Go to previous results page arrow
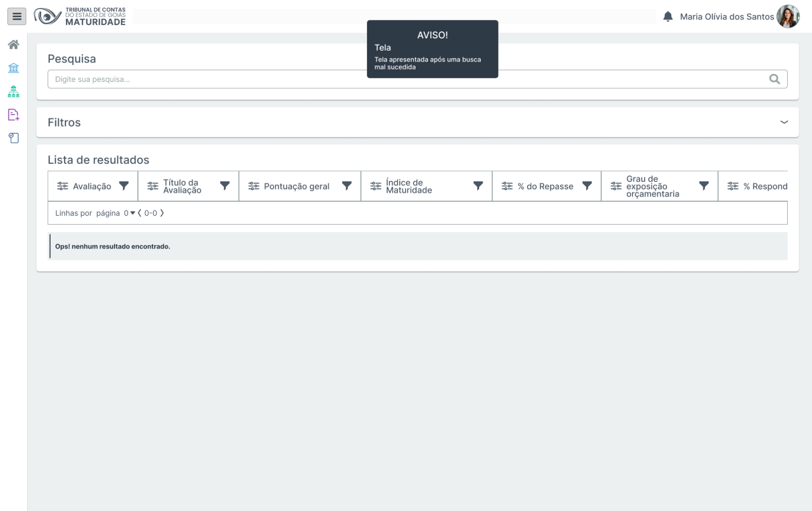Viewport: 812px width, 511px height. pyautogui.click(x=139, y=213)
